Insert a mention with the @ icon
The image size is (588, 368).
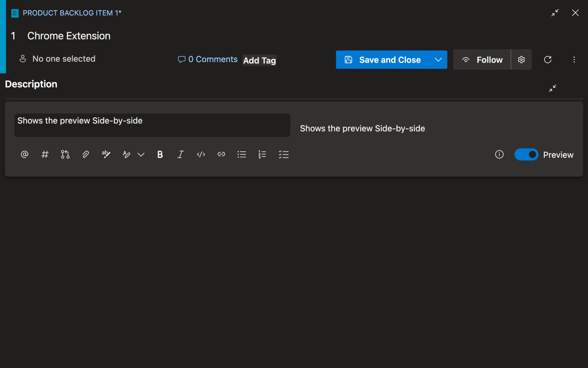point(25,155)
